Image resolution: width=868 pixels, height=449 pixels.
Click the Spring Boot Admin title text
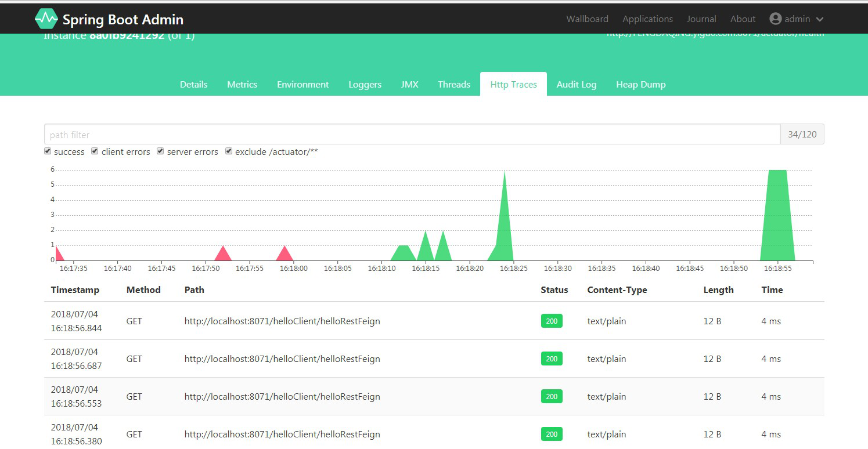[123, 20]
